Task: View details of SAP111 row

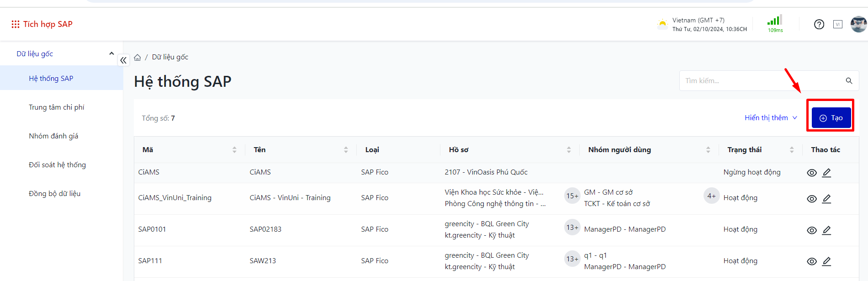Action: (x=812, y=261)
